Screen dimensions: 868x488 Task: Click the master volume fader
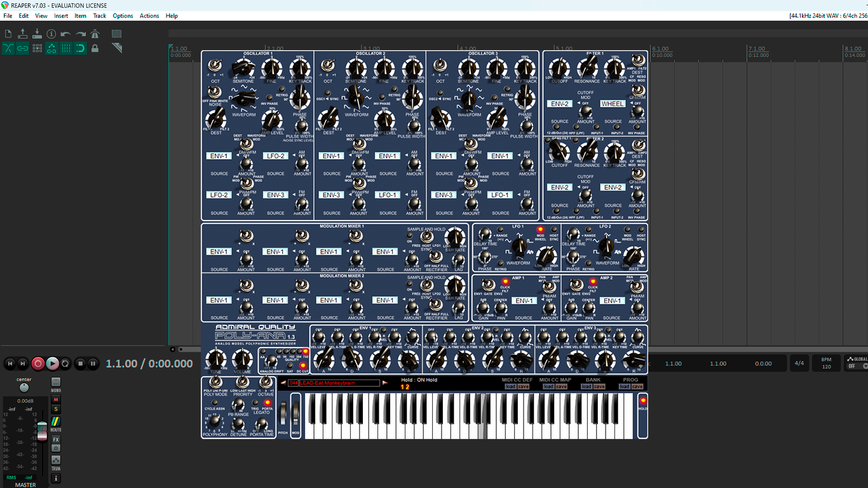(43, 431)
